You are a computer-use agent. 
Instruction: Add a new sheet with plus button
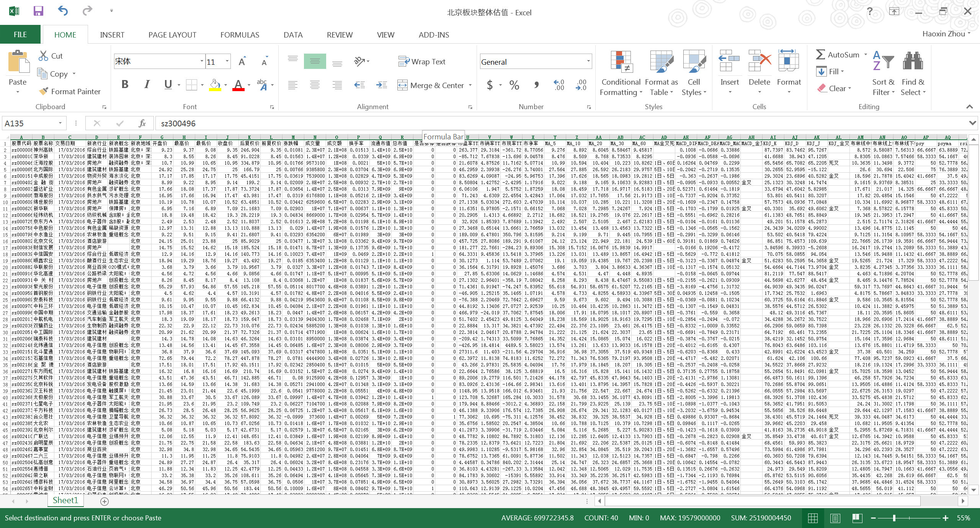(x=105, y=501)
